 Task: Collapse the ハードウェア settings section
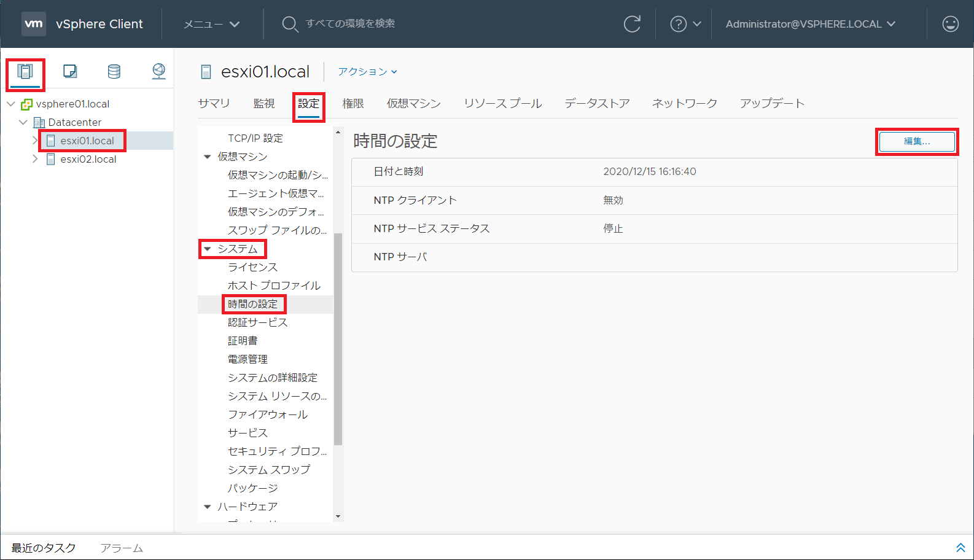pyautogui.click(x=208, y=507)
